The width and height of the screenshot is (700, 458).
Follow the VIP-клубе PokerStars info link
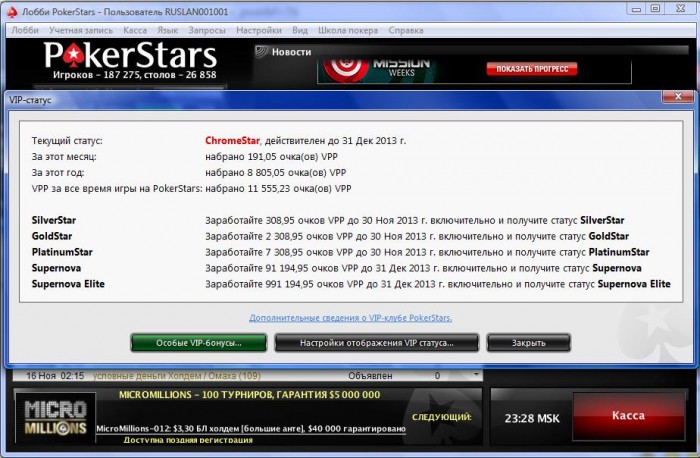click(x=350, y=318)
